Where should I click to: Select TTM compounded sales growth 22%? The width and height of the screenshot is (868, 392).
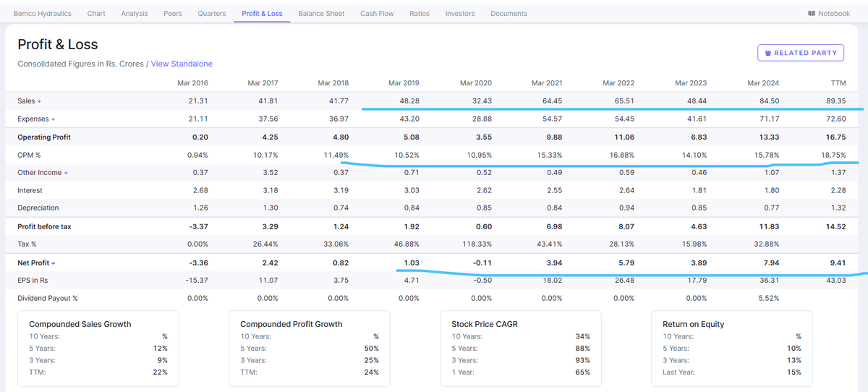pos(160,372)
